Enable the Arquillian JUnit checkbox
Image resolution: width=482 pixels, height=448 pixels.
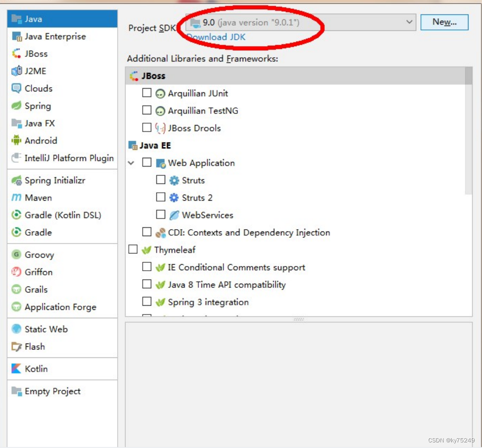pyautogui.click(x=147, y=92)
